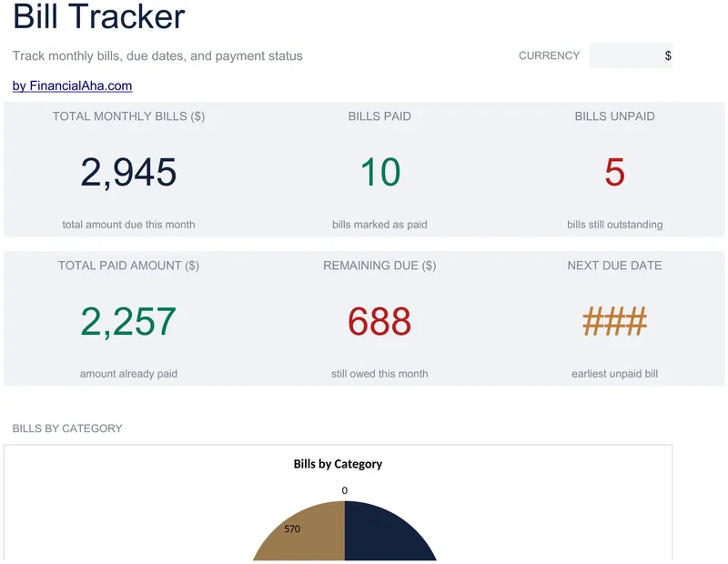Select the currency symbol input cell
The image size is (728, 564).
click(x=631, y=55)
